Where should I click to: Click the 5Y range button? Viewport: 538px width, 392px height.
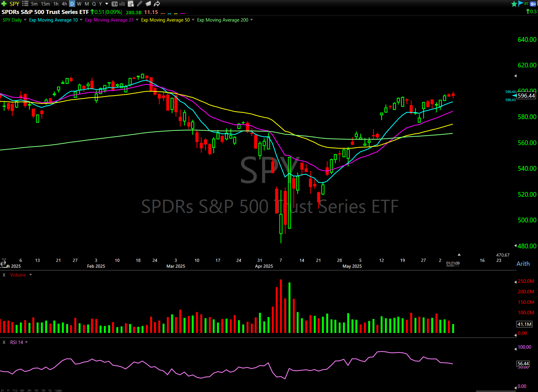point(2,390)
